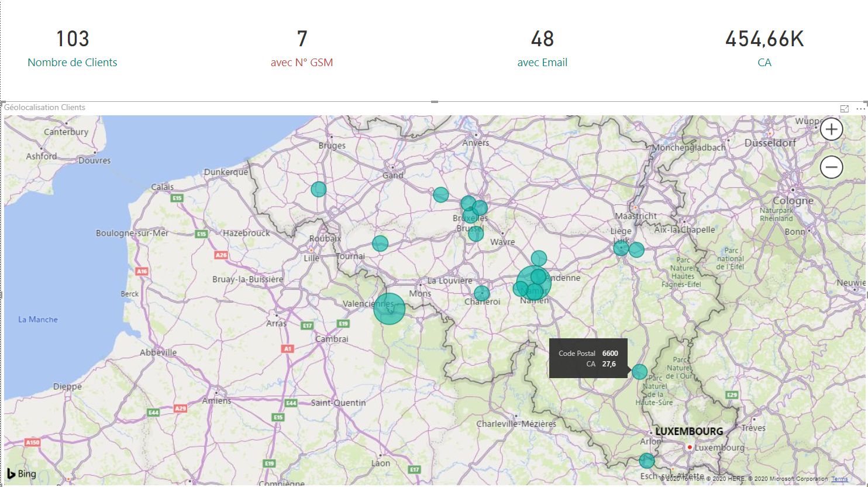Screen dimensions: 868x487
Task: Open the Terms link on the map
Action: click(x=839, y=479)
